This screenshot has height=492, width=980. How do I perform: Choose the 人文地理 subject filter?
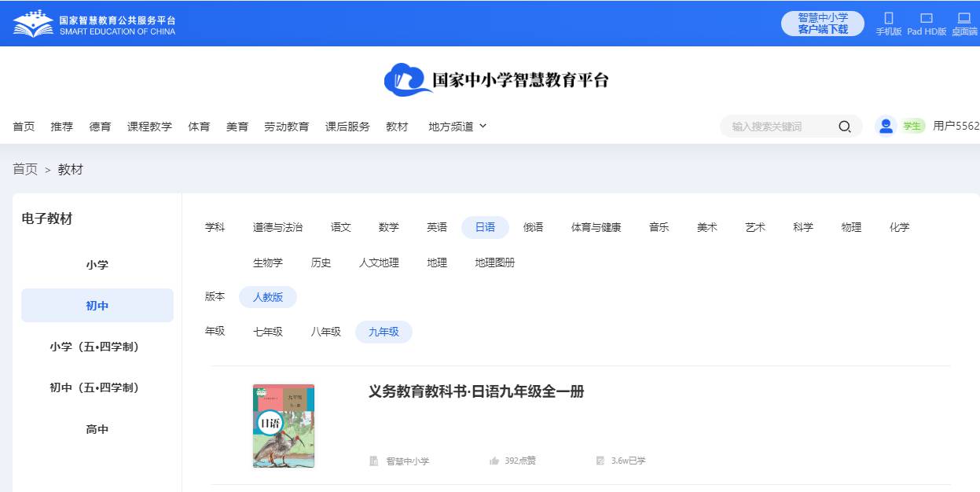click(380, 263)
